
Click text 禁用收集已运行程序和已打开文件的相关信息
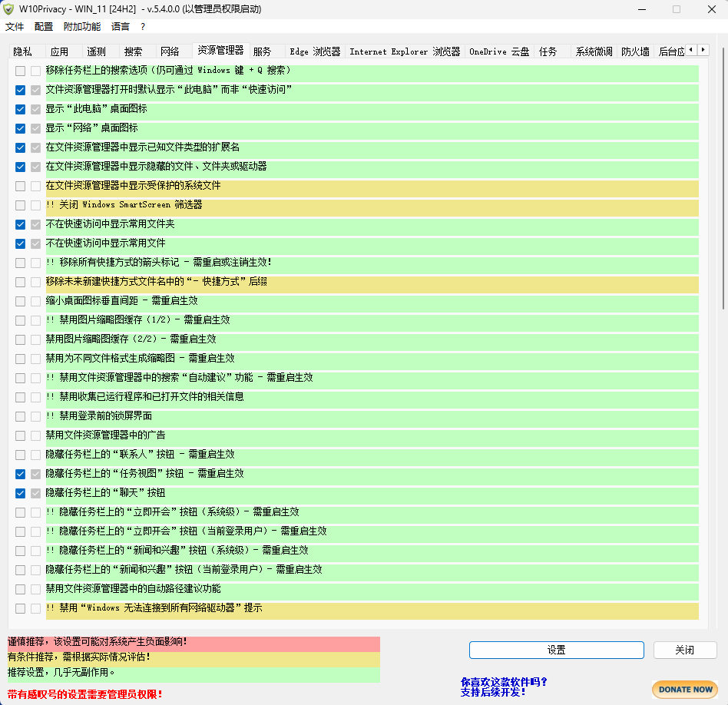pyautogui.click(x=145, y=396)
